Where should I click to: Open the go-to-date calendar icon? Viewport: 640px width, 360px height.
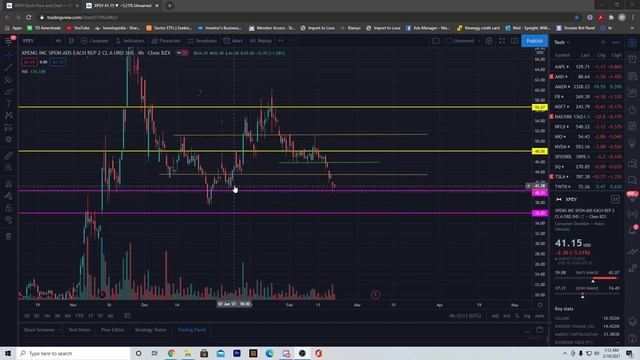click(127, 316)
